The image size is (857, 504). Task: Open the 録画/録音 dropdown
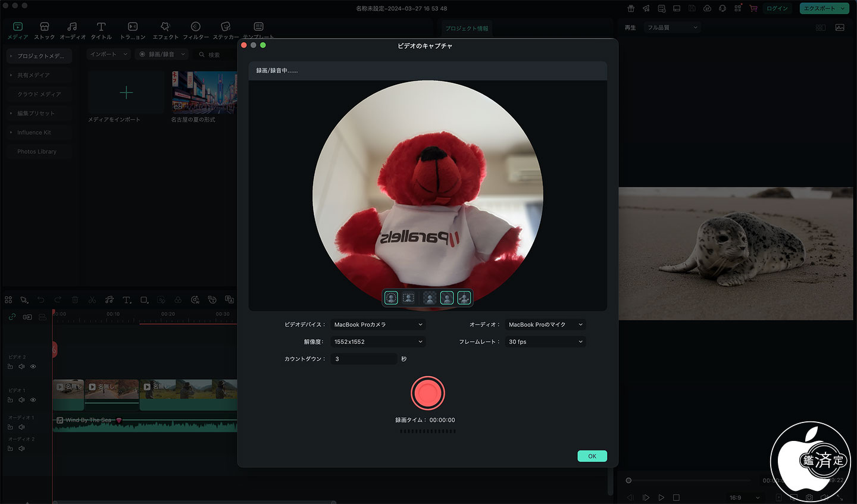tap(162, 54)
